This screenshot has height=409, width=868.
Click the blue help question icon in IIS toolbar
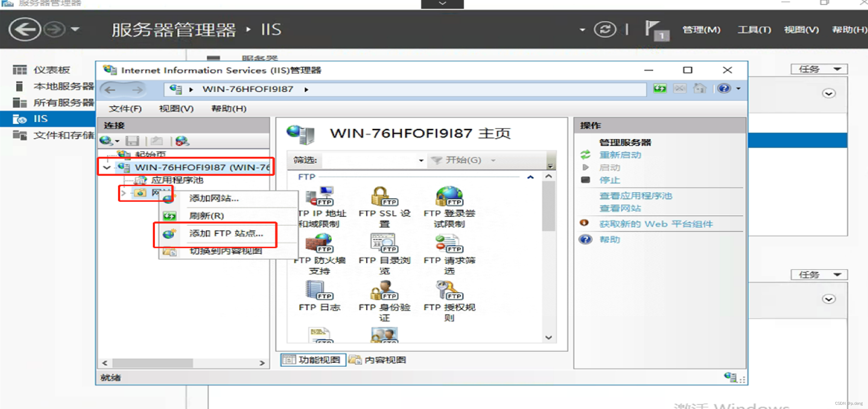(724, 88)
